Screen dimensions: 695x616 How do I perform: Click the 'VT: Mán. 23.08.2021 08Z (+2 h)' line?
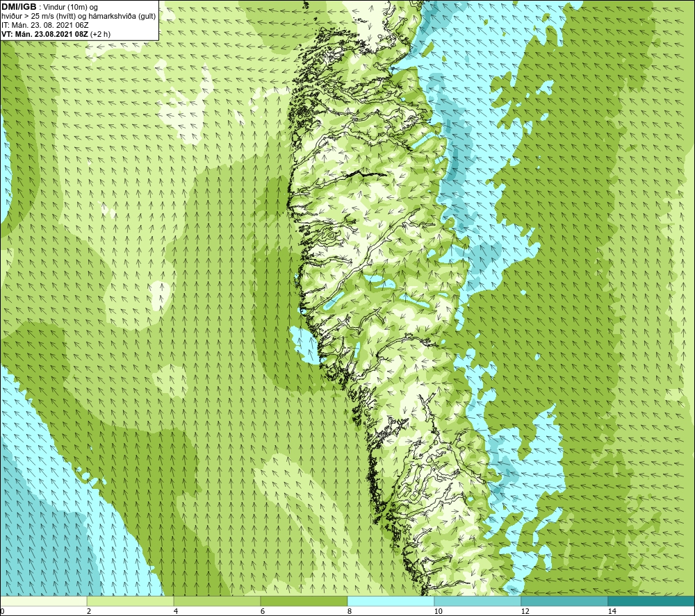pos(56,34)
